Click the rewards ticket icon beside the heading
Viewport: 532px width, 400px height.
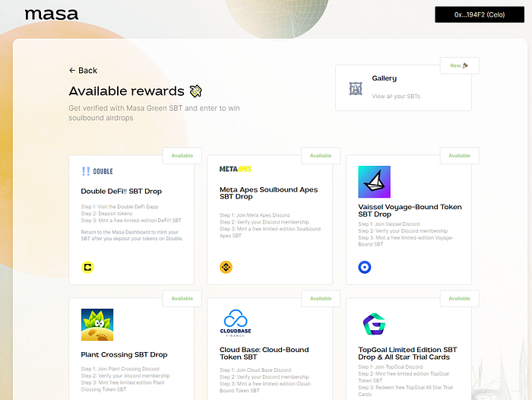195,91
